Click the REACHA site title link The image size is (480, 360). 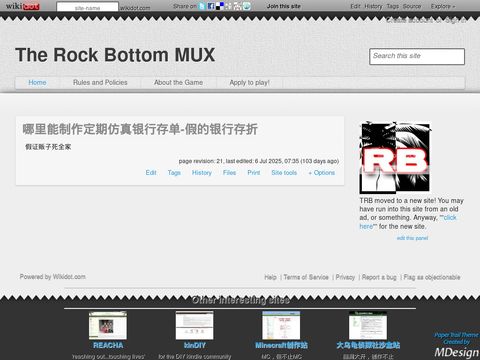point(108,345)
